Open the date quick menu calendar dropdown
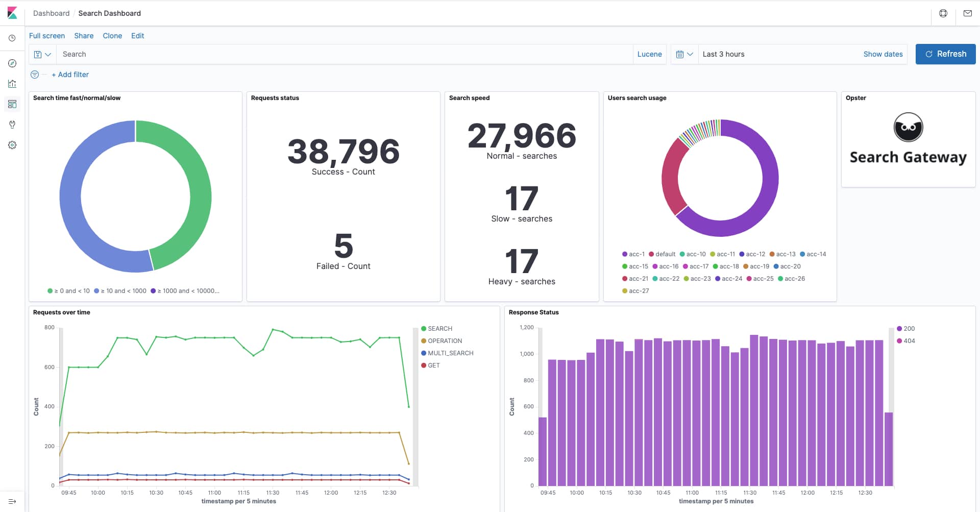This screenshot has width=980, height=512. 684,54
